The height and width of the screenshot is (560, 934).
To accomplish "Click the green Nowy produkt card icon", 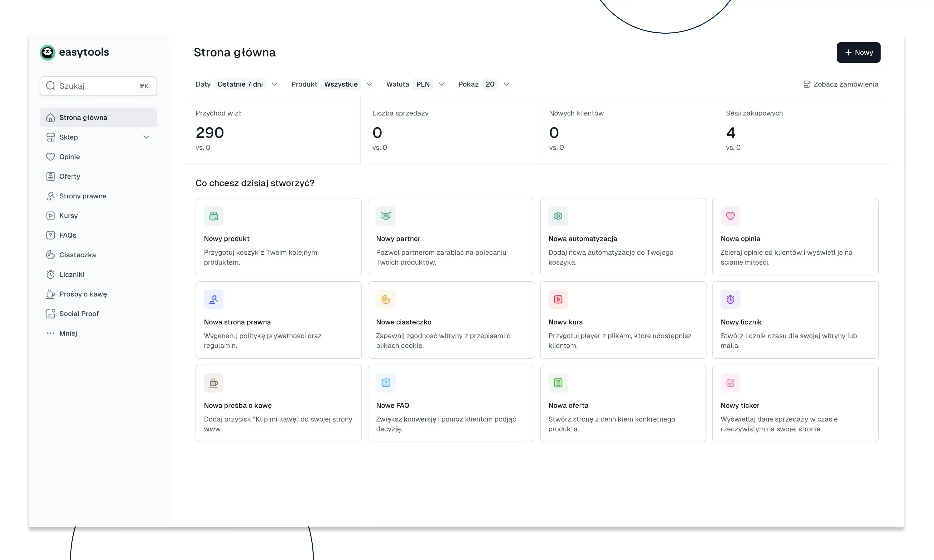I will (x=213, y=216).
